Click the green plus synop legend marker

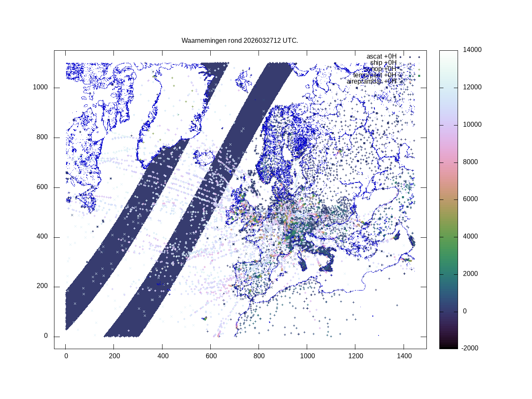[x=419, y=69]
